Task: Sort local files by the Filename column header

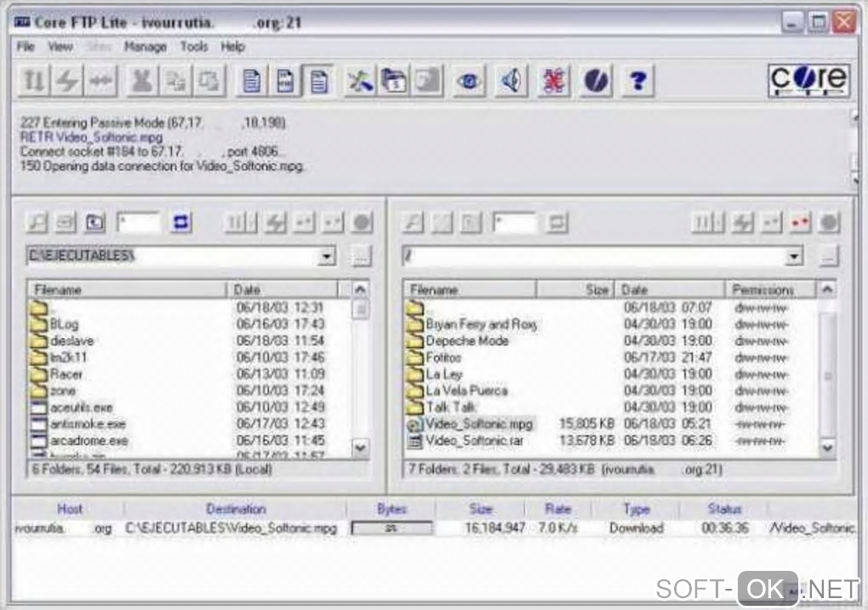Action: (128, 289)
